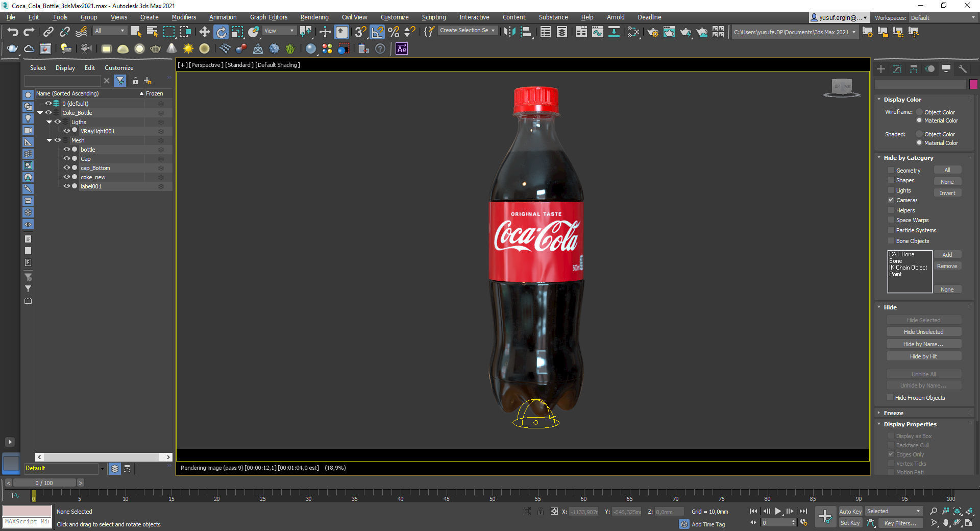Open the Curve Editor icon
The width and height of the screenshot is (980, 531).
click(597, 32)
